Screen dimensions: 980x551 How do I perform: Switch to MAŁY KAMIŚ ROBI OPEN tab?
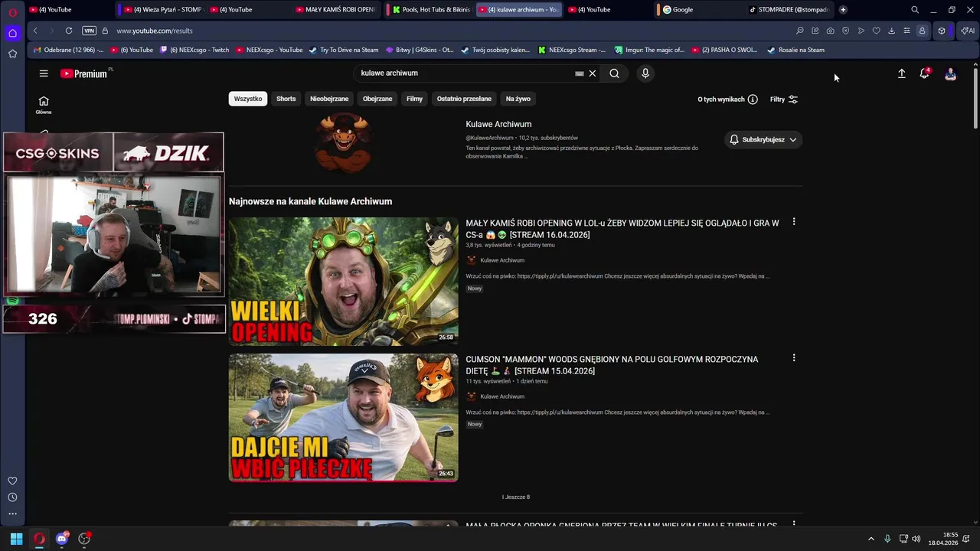336,10
